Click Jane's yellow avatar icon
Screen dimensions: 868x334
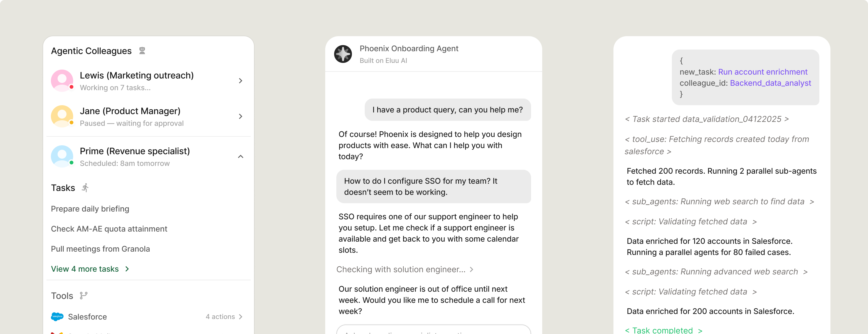point(62,116)
